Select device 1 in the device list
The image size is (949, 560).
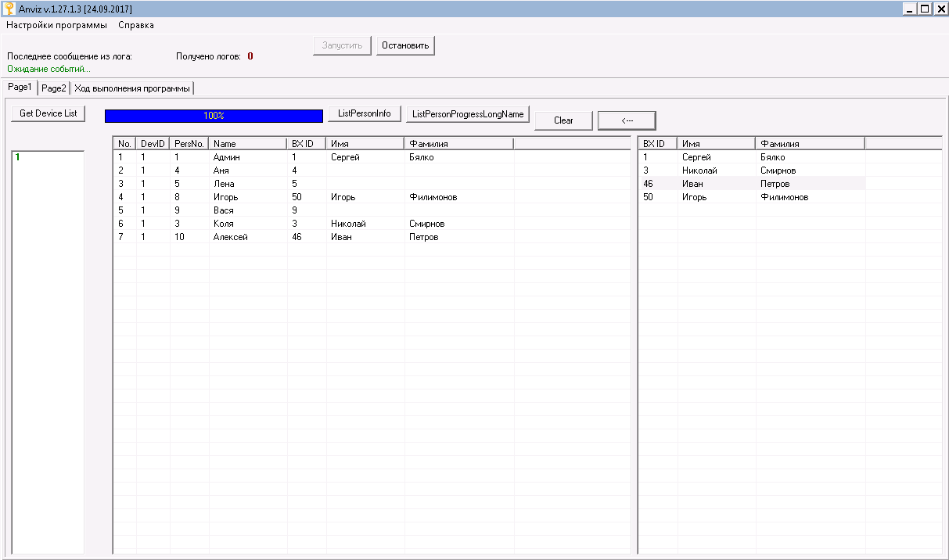click(17, 157)
